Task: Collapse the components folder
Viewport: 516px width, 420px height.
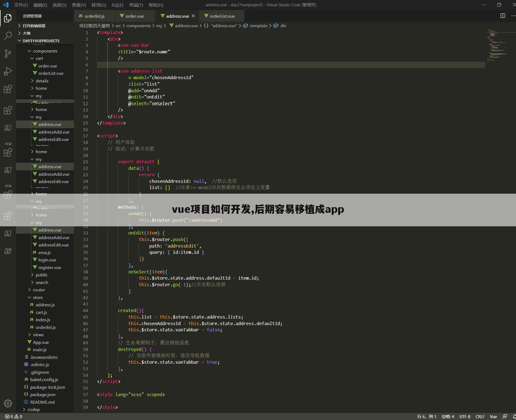Action: click(x=45, y=51)
